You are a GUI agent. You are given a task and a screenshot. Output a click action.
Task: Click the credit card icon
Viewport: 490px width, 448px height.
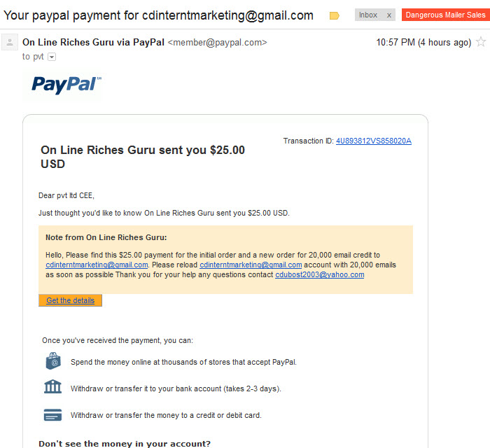[52, 415]
